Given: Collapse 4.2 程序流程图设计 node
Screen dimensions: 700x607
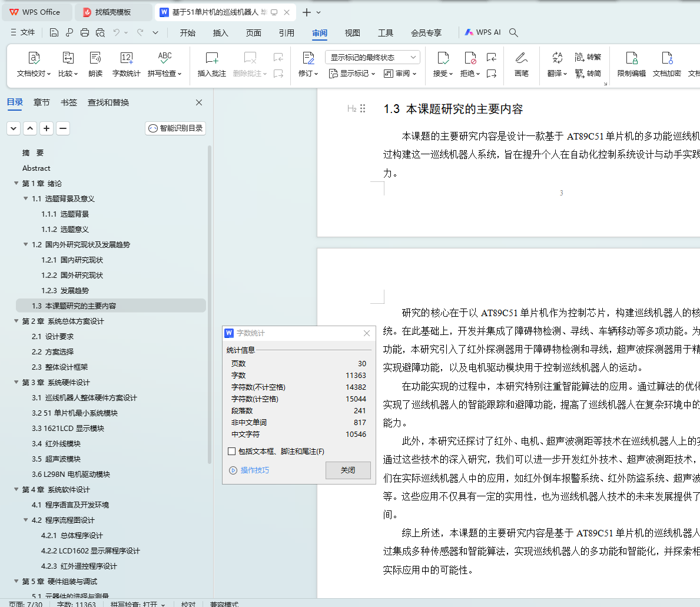Looking at the screenshot, I should [x=26, y=520].
